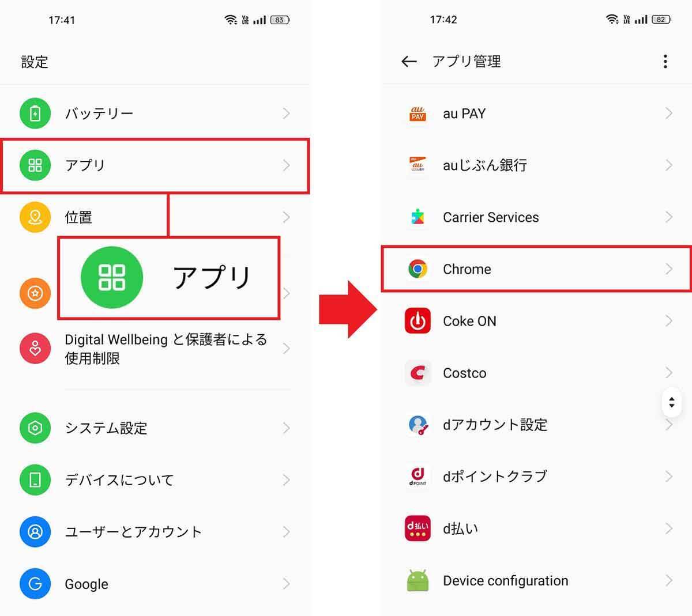Screen dimensions: 692x616
Task: Open the Battery (バッテリー) settings icon
Action: [35, 114]
